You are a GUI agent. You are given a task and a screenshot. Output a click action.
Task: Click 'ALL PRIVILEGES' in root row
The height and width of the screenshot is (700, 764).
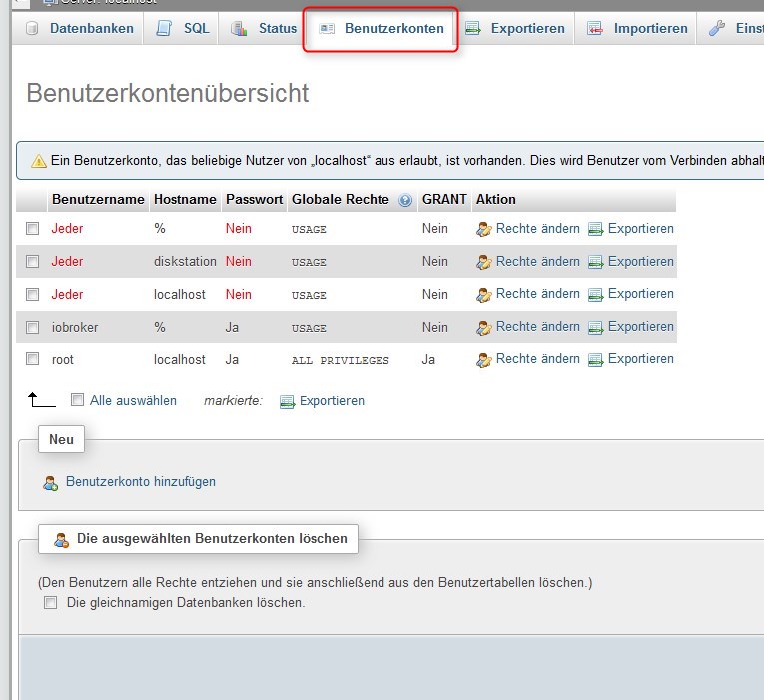point(341,360)
